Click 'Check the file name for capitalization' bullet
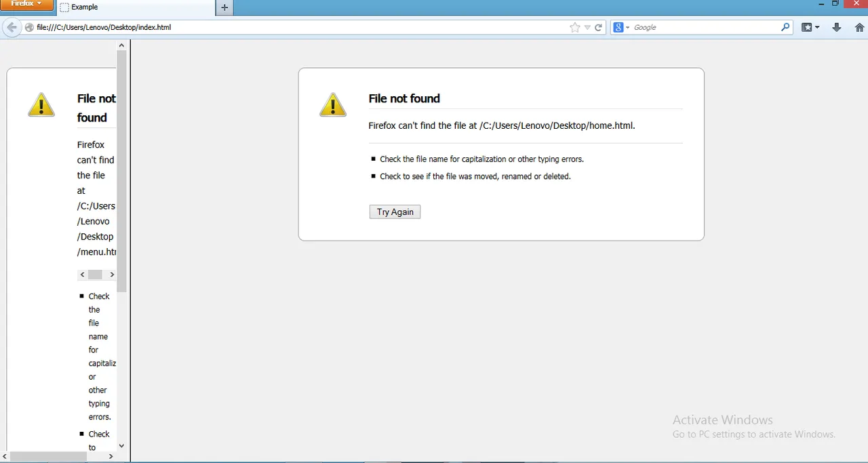The height and width of the screenshot is (463, 868). (481, 159)
